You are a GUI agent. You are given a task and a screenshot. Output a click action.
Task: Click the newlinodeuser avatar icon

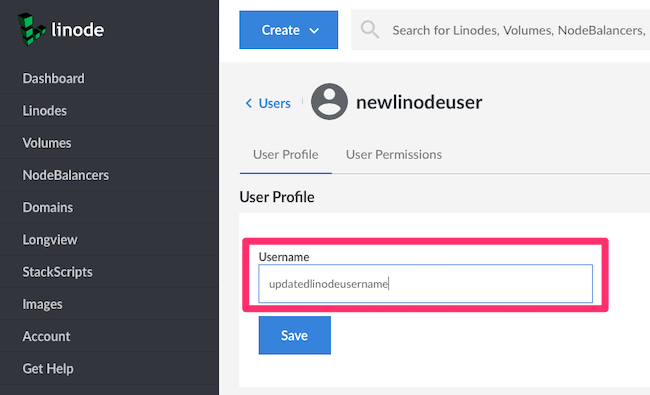coord(329,102)
